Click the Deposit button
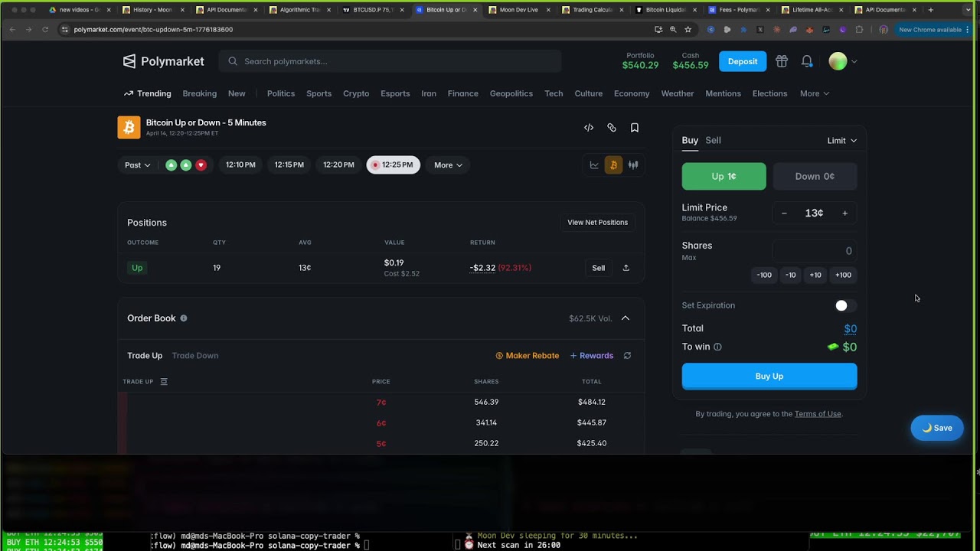This screenshot has height=551, width=980. tap(743, 61)
